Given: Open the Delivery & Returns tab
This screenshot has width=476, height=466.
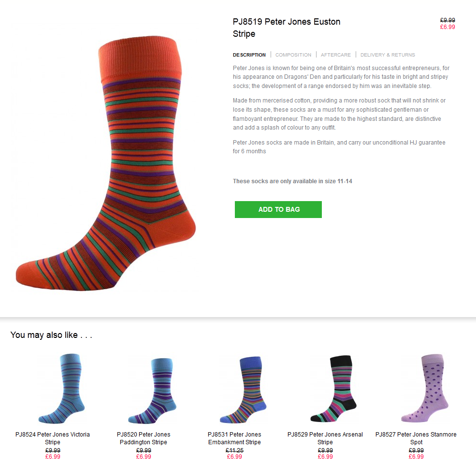Looking at the screenshot, I should pyautogui.click(x=388, y=55).
